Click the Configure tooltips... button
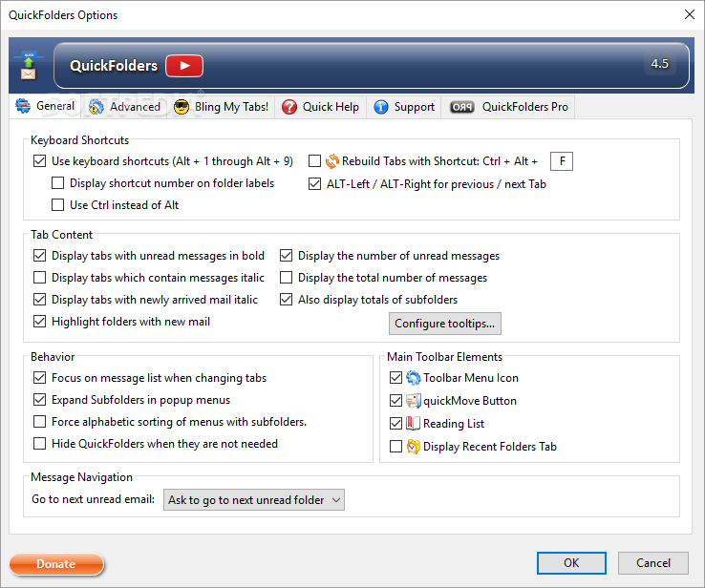 coord(444,324)
